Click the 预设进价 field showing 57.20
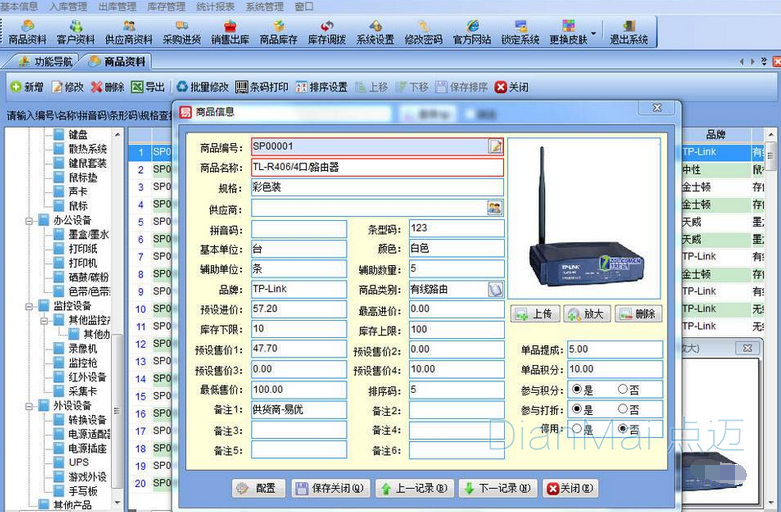This screenshot has height=512, width=781. 299,309
